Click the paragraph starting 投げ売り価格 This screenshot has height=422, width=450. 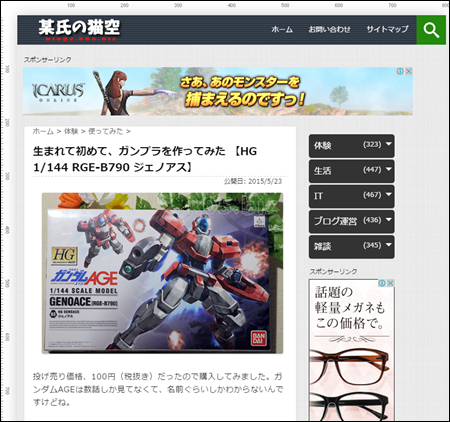(158, 389)
